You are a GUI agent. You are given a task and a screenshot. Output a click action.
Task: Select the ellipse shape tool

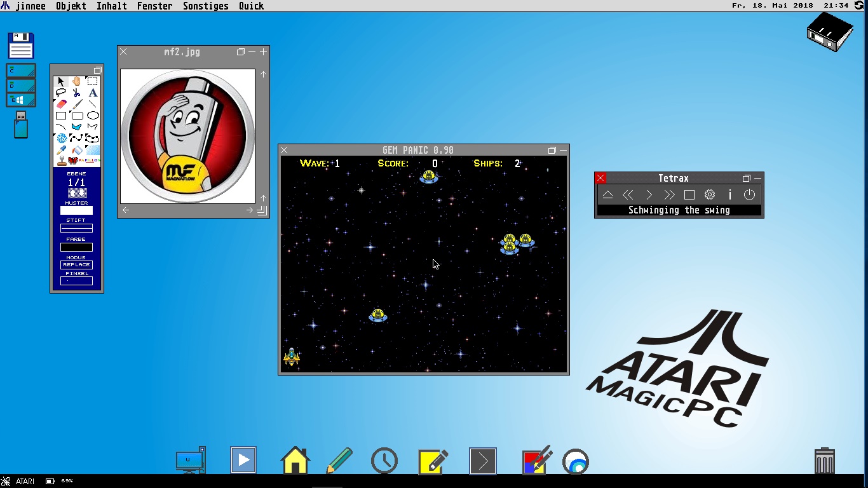[93, 116]
